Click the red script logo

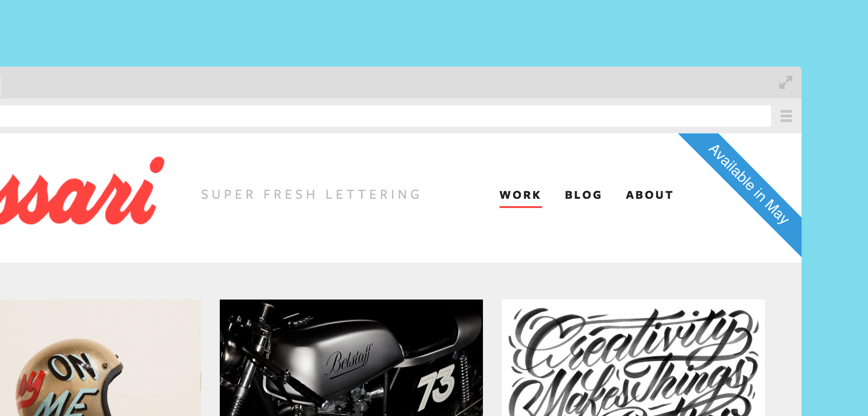pyautogui.click(x=81, y=192)
